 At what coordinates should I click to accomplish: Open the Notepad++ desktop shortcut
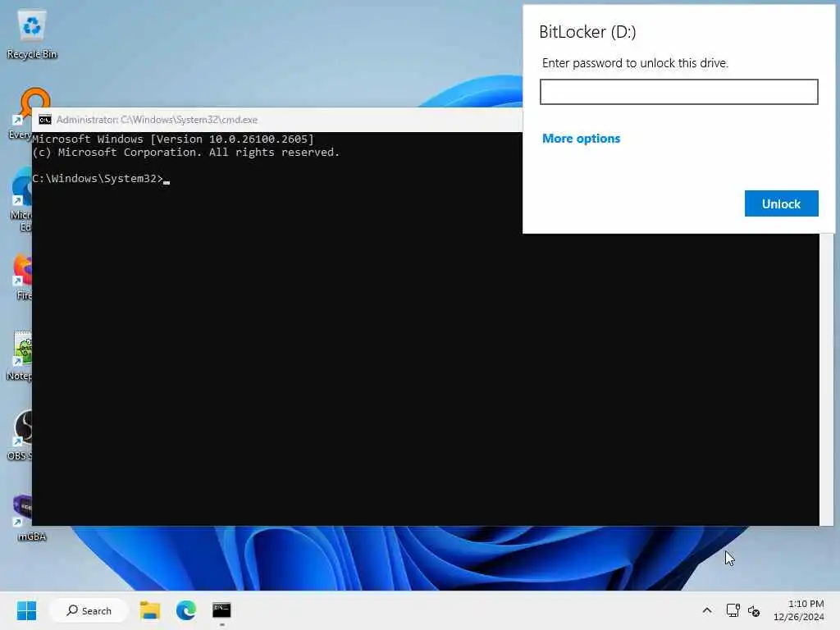[20, 356]
